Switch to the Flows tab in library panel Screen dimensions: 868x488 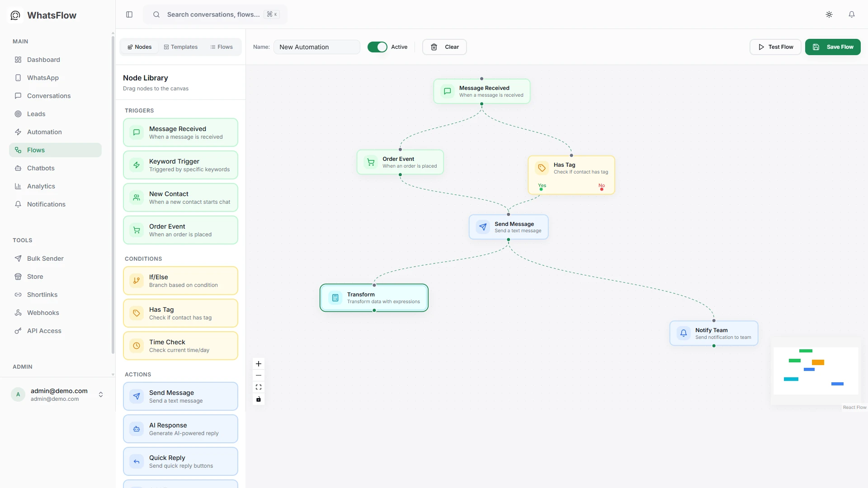tap(222, 47)
